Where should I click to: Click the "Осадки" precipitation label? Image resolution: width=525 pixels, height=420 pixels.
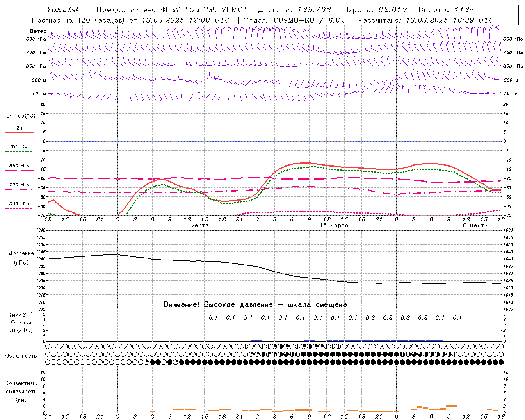pos(21,322)
